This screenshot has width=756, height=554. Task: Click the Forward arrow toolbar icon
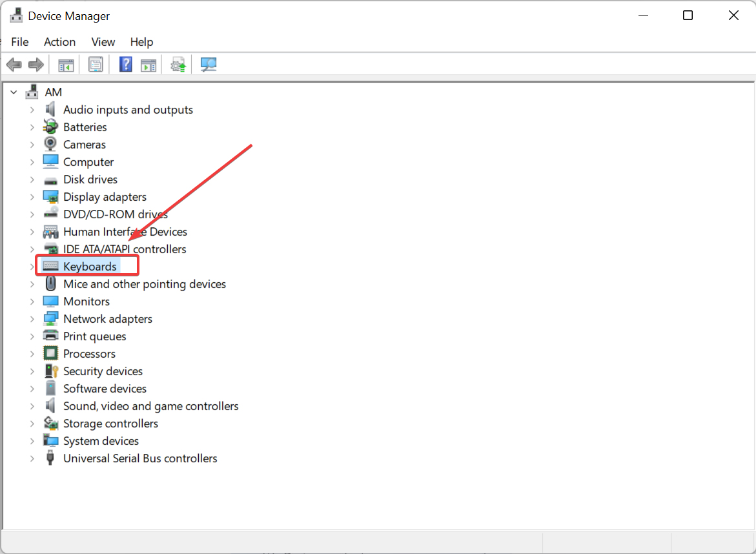pyautogui.click(x=36, y=65)
